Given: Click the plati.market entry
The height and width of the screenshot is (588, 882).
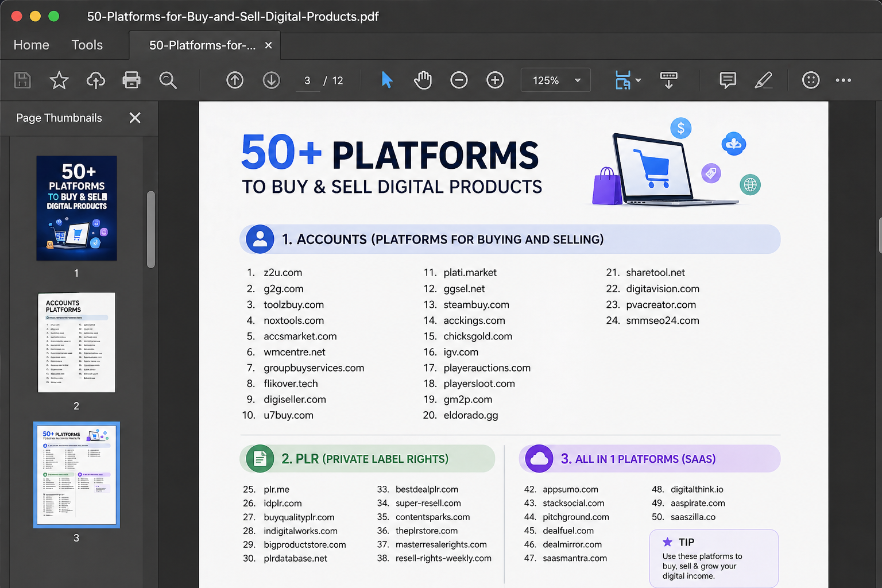Looking at the screenshot, I should pos(470,273).
